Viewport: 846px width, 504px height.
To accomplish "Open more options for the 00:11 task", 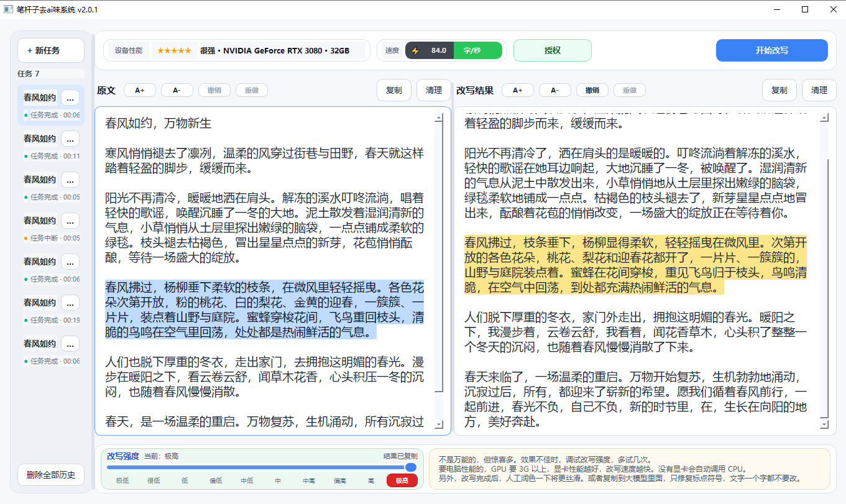I will pyautogui.click(x=70, y=139).
